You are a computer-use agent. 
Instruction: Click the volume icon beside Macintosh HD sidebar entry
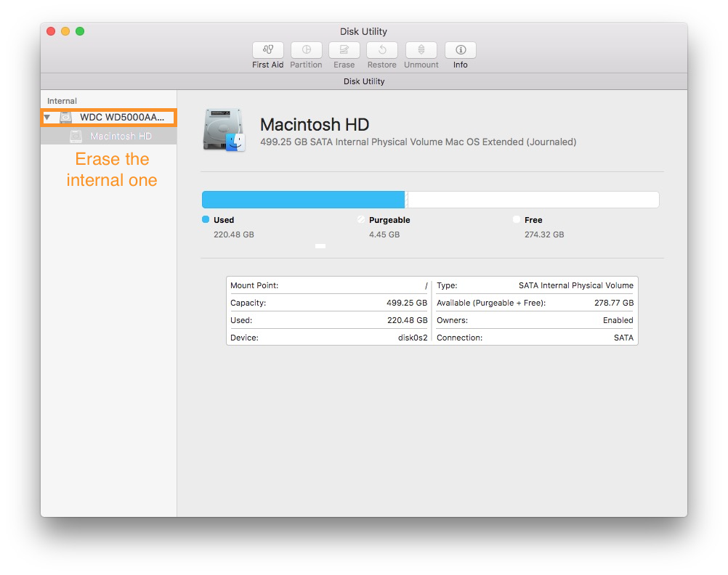click(x=76, y=136)
